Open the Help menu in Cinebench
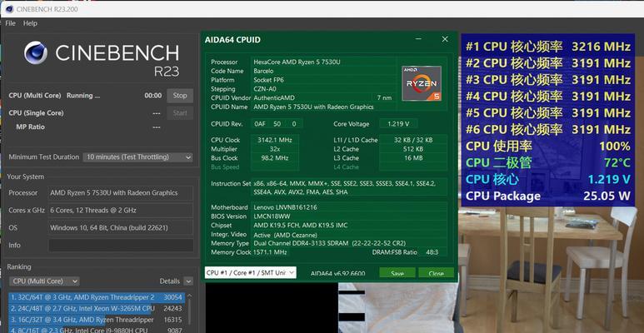This screenshot has height=333, width=644. click(x=30, y=23)
